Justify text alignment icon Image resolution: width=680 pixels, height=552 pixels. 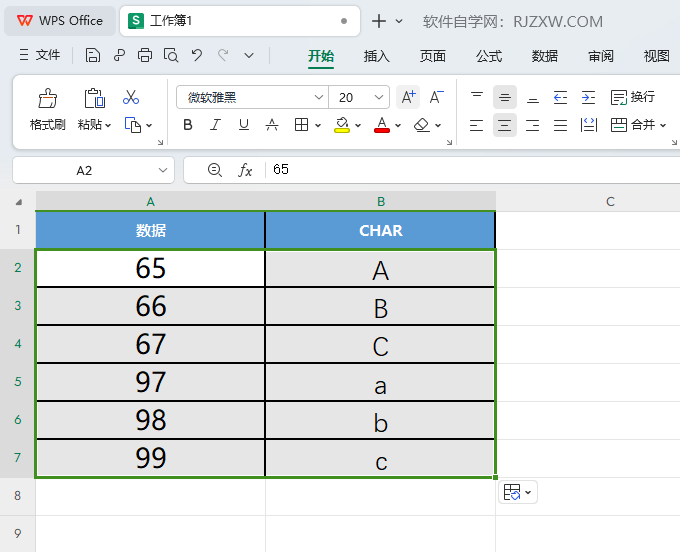coord(560,125)
